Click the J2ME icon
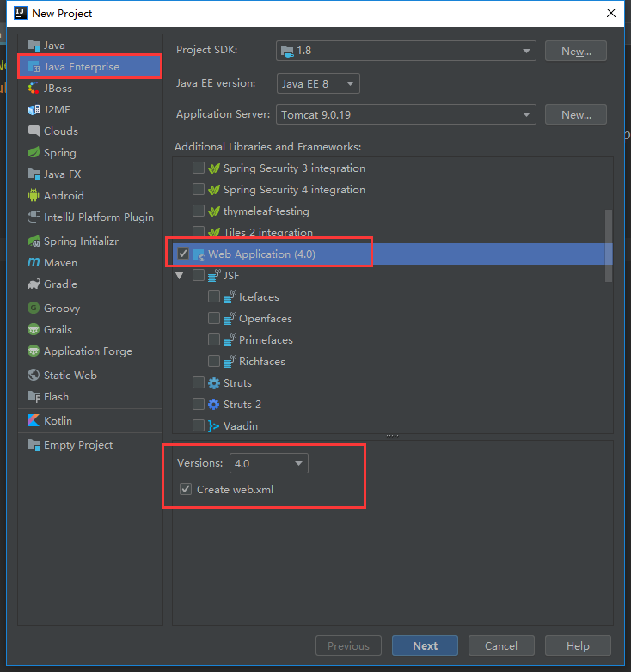This screenshot has width=631, height=672. pyautogui.click(x=34, y=110)
